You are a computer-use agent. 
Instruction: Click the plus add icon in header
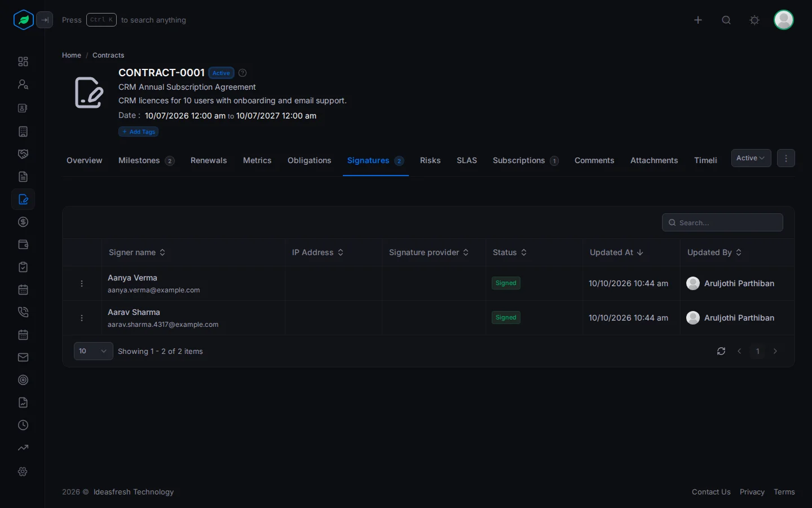[698, 20]
